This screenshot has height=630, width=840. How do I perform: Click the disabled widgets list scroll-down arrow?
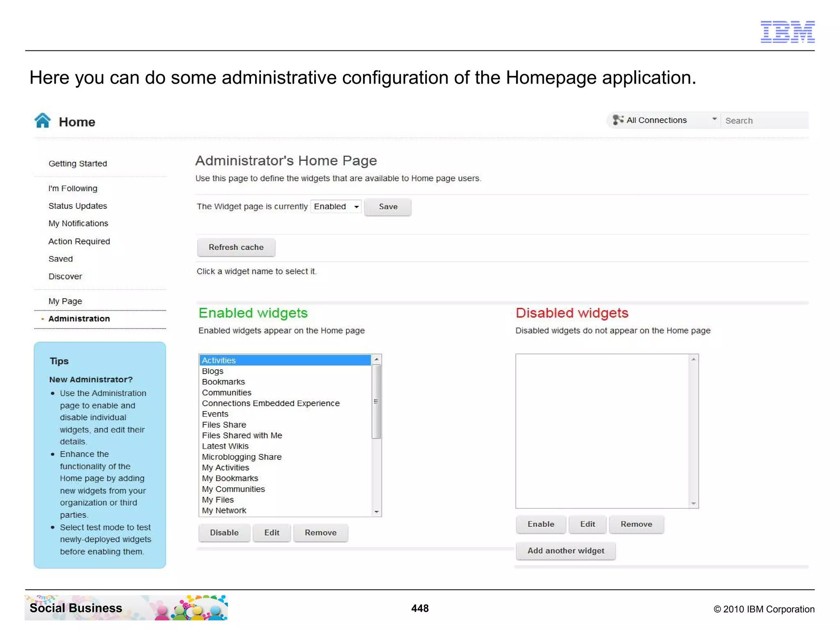(693, 503)
